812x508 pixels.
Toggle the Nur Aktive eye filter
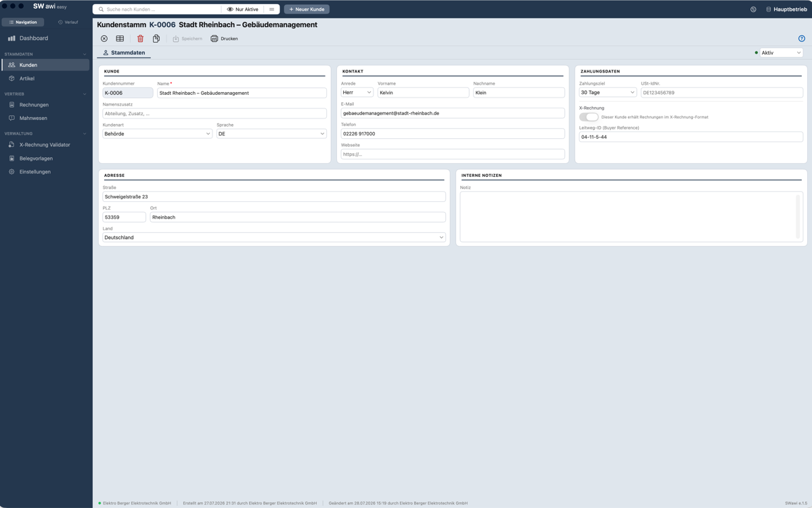click(243, 9)
